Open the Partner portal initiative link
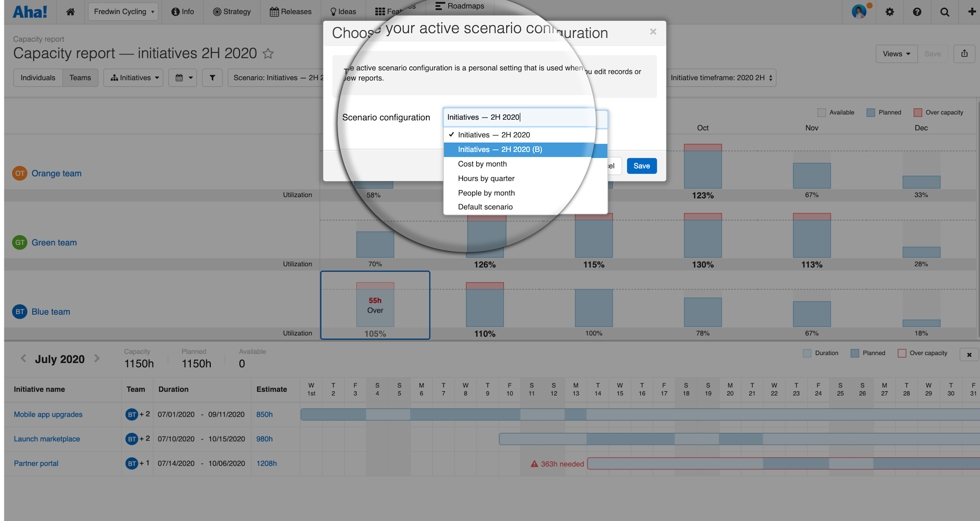980x521 pixels. point(36,463)
